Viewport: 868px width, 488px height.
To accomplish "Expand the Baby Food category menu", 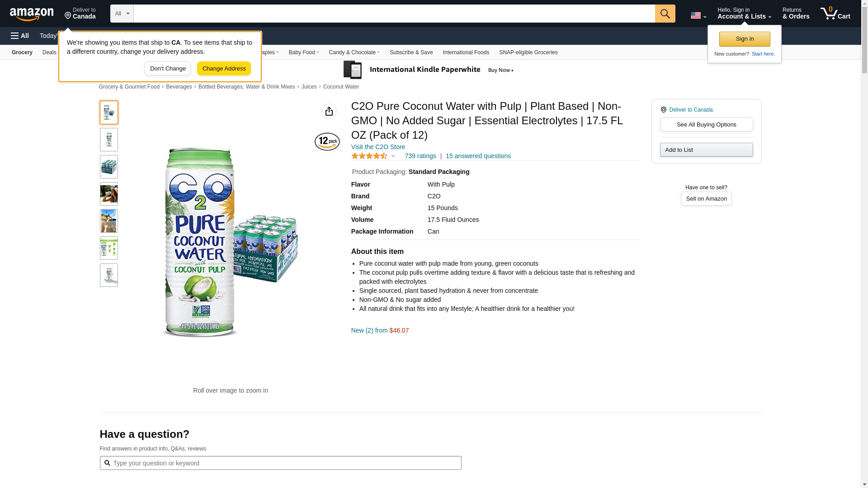I will click(x=304, y=52).
